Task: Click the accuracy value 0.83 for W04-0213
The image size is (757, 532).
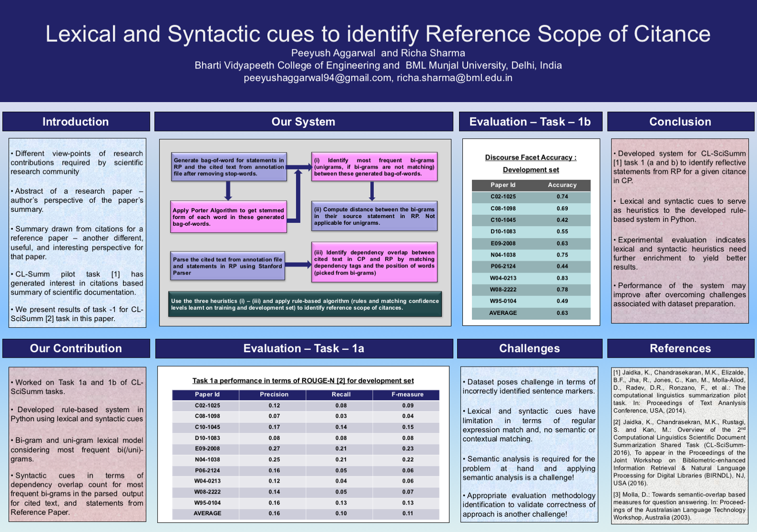Action: click(562, 278)
